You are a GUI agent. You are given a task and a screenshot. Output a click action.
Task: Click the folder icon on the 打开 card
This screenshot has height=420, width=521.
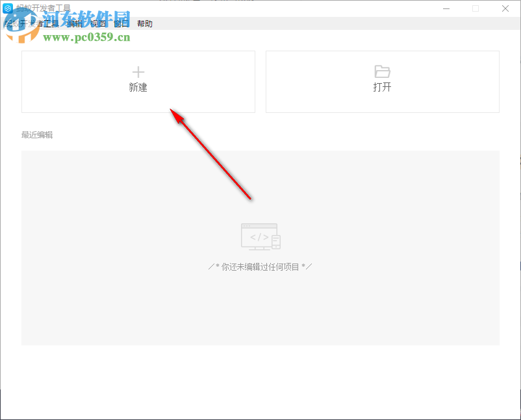(382, 72)
